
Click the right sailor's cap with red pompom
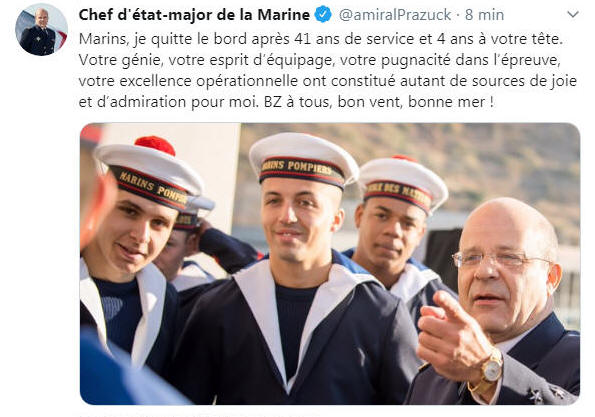click(402, 184)
